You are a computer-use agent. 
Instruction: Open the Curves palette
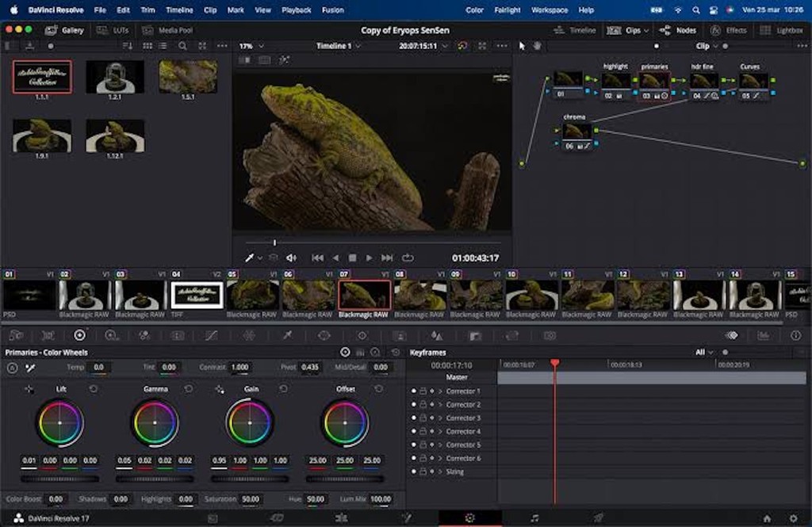209,335
